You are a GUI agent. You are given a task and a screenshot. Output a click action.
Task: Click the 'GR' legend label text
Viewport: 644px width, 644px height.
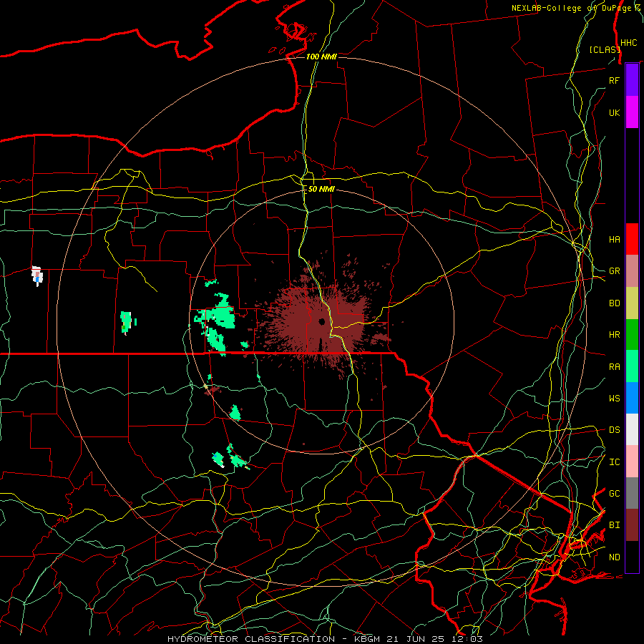click(614, 271)
